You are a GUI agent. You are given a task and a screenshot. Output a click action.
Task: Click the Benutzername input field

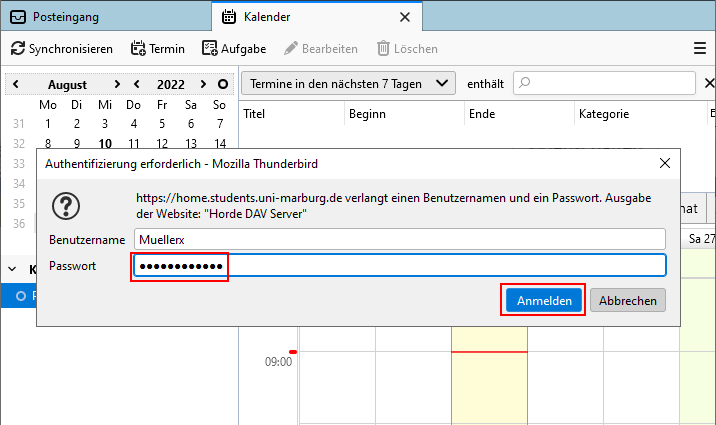click(400, 239)
